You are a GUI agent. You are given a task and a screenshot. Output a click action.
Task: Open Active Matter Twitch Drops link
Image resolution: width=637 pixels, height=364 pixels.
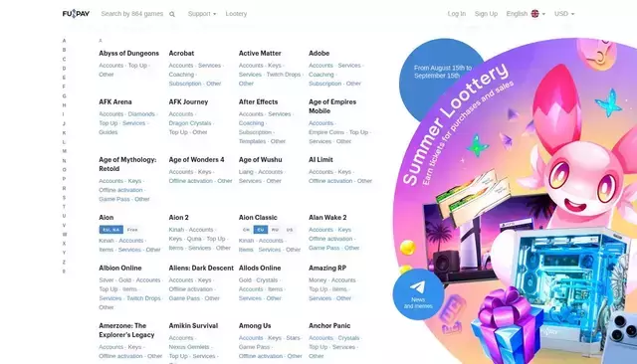tap(283, 75)
